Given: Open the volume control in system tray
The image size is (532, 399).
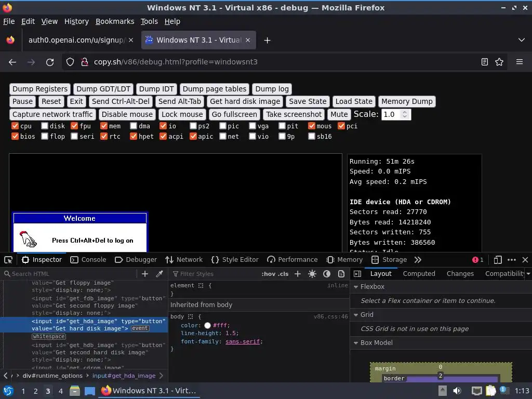Looking at the screenshot, I should [x=457, y=391].
